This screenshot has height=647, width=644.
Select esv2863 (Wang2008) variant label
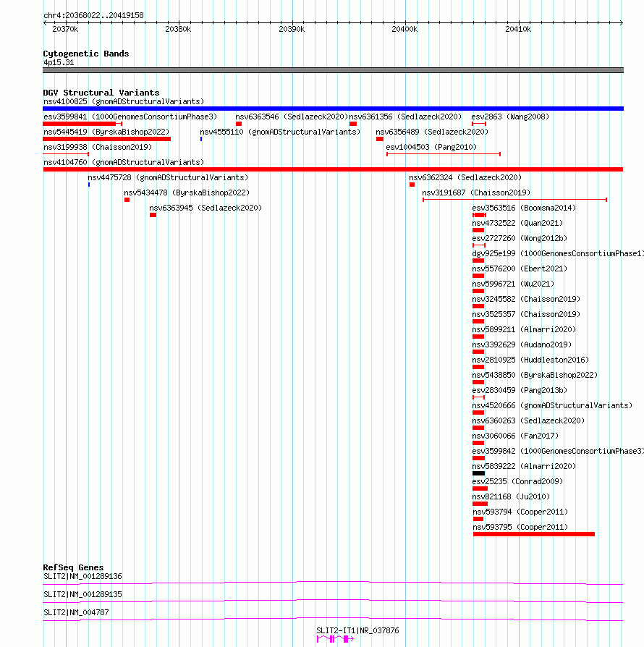510,117
